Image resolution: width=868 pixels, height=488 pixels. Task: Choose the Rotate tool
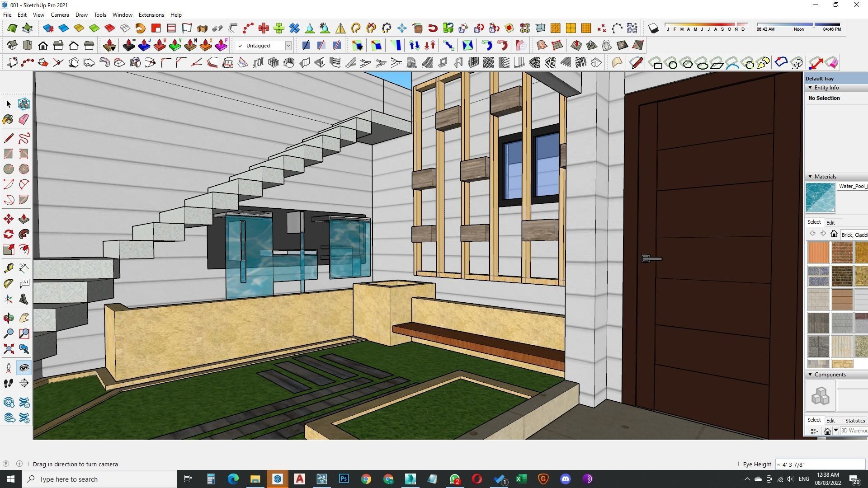(8, 234)
